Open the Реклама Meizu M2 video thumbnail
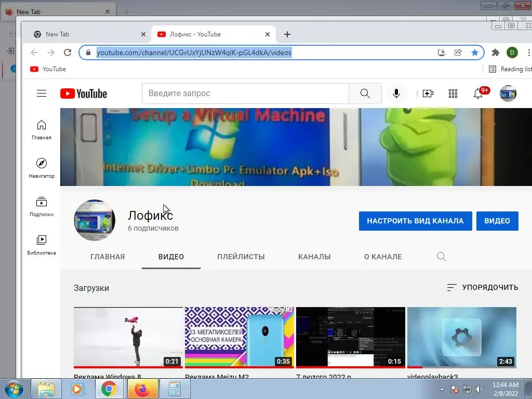 [x=239, y=337]
